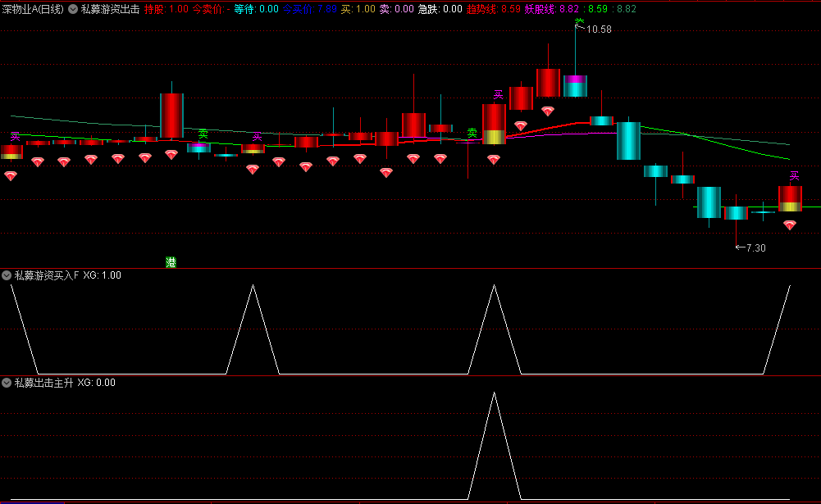Select the 深物业A(日线) stock title

pyautogui.click(x=33, y=9)
